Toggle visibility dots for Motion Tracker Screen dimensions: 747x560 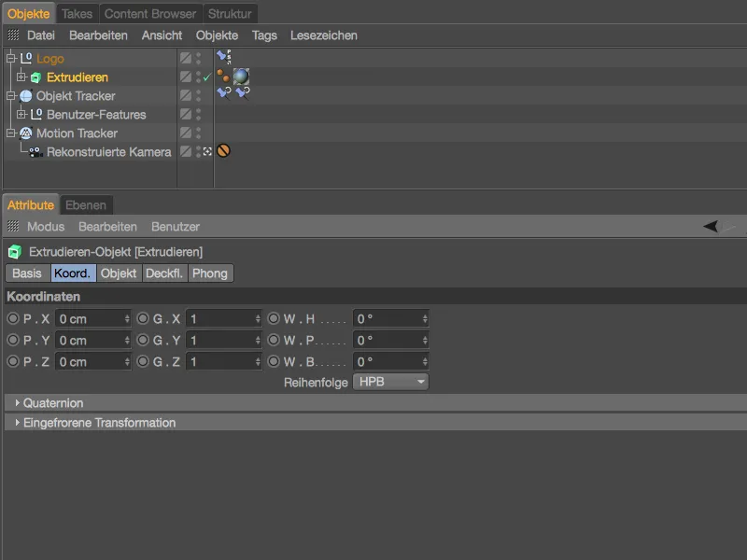pyautogui.click(x=198, y=133)
